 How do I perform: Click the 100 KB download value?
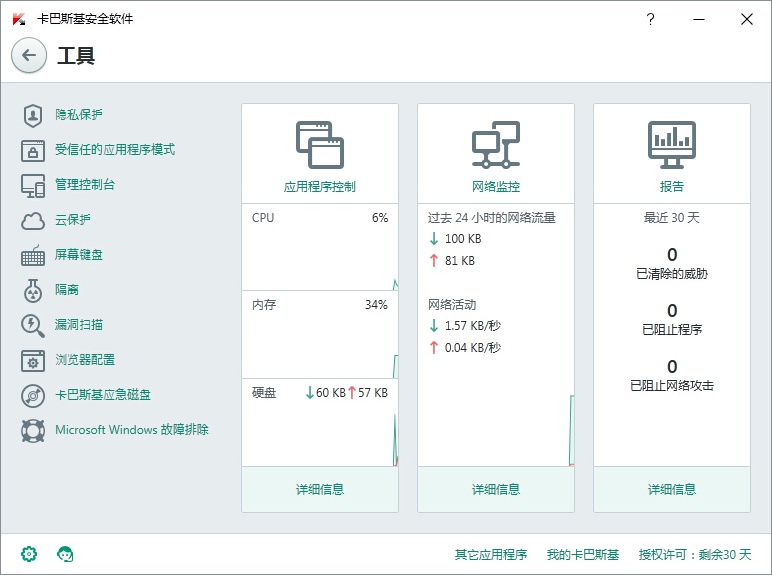point(463,239)
